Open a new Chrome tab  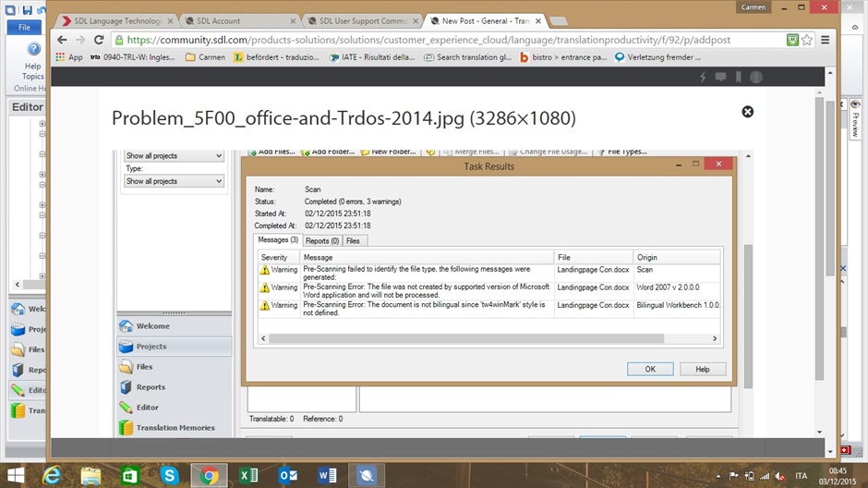click(559, 21)
